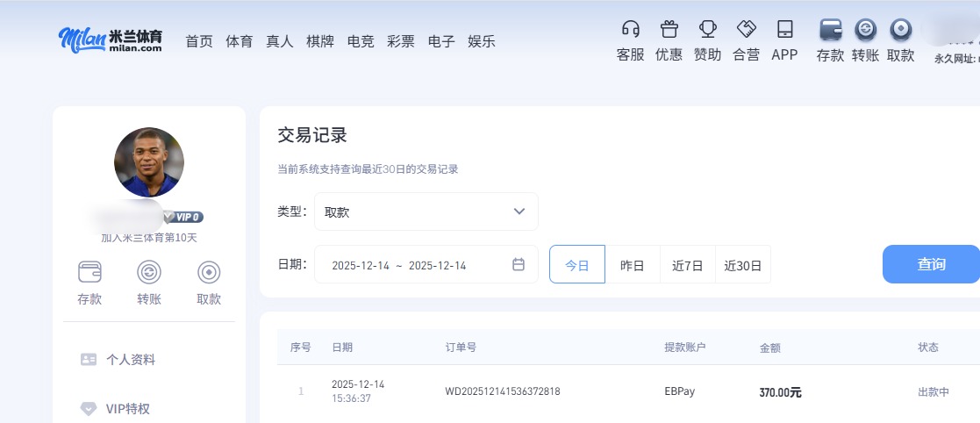This screenshot has height=423, width=980.
Task: Click the top bar 取款 withdraw icon
Action: [x=901, y=29]
